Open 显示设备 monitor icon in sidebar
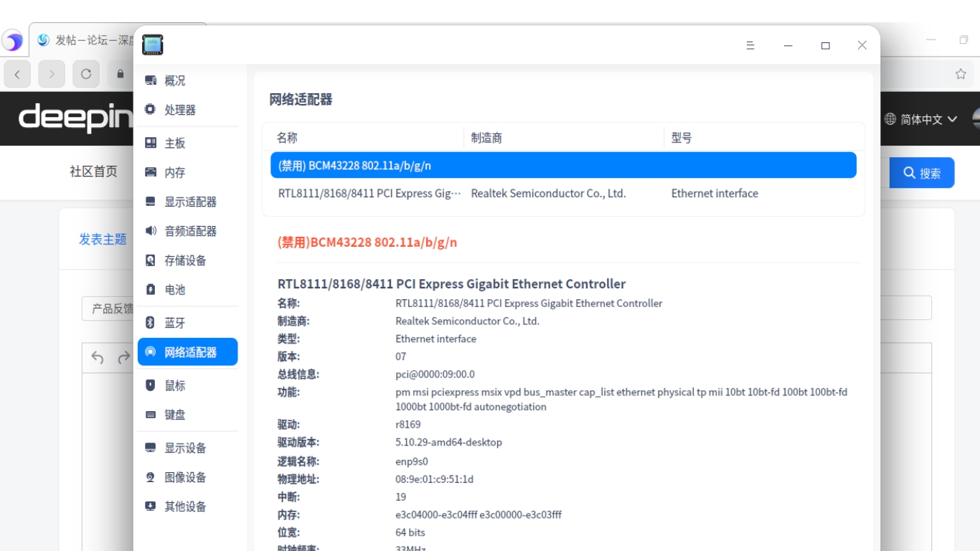The width and height of the screenshot is (980, 551). pyautogui.click(x=150, y=448)
